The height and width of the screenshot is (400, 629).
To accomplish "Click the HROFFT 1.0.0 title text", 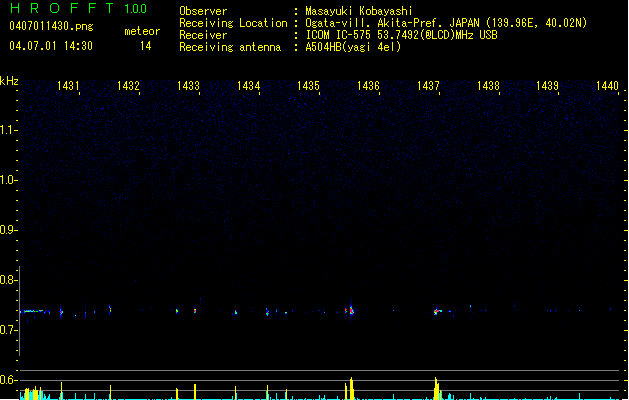I will point(79,8).
